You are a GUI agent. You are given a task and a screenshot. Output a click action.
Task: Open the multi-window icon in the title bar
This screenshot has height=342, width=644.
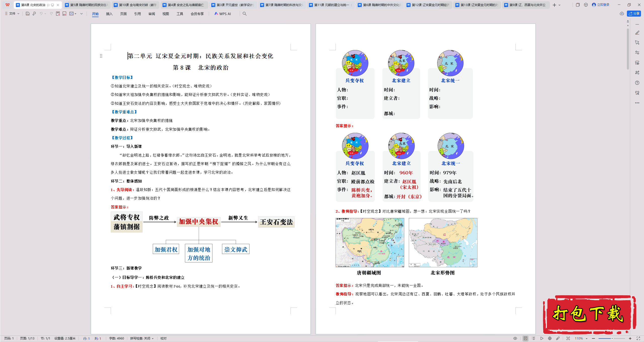(x=578, y=5)
